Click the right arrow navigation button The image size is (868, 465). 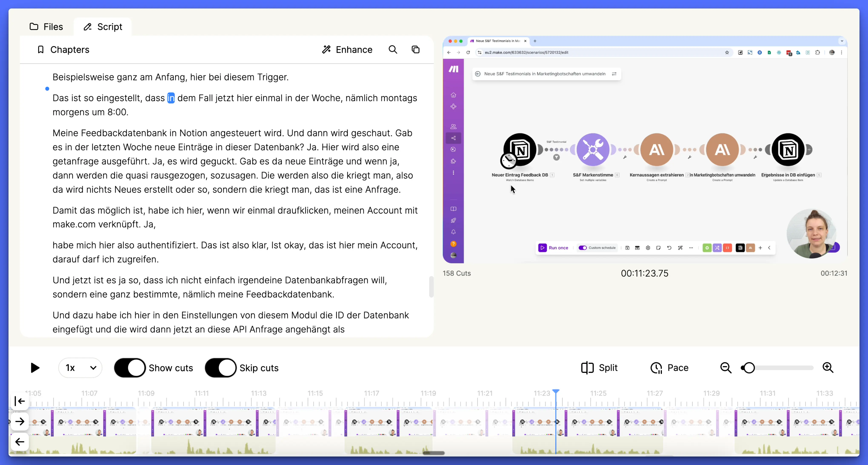20,421
